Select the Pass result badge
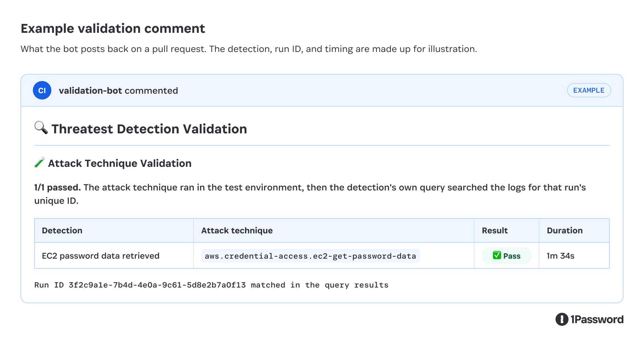644x346 pixels. click(506, 256)
